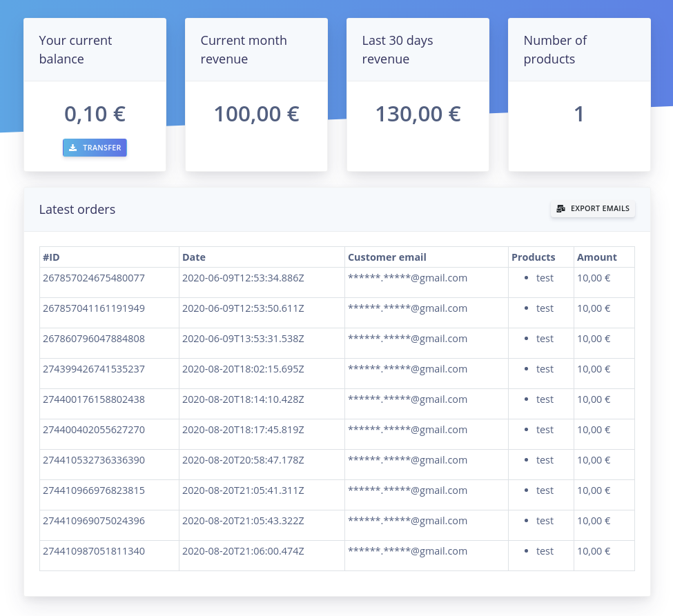
Task: Click the test product in order 267860796047884808
Action: coord(545,339)
